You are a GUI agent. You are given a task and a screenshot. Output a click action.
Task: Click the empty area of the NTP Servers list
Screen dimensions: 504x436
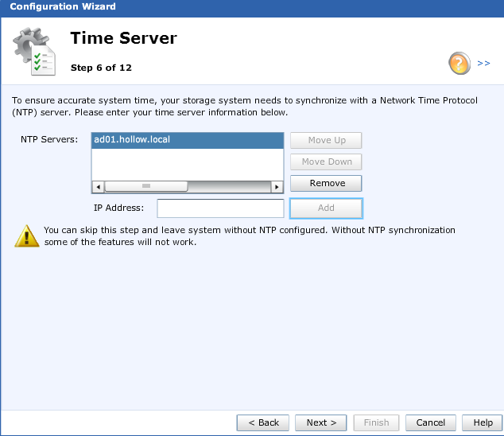point(187,165)
